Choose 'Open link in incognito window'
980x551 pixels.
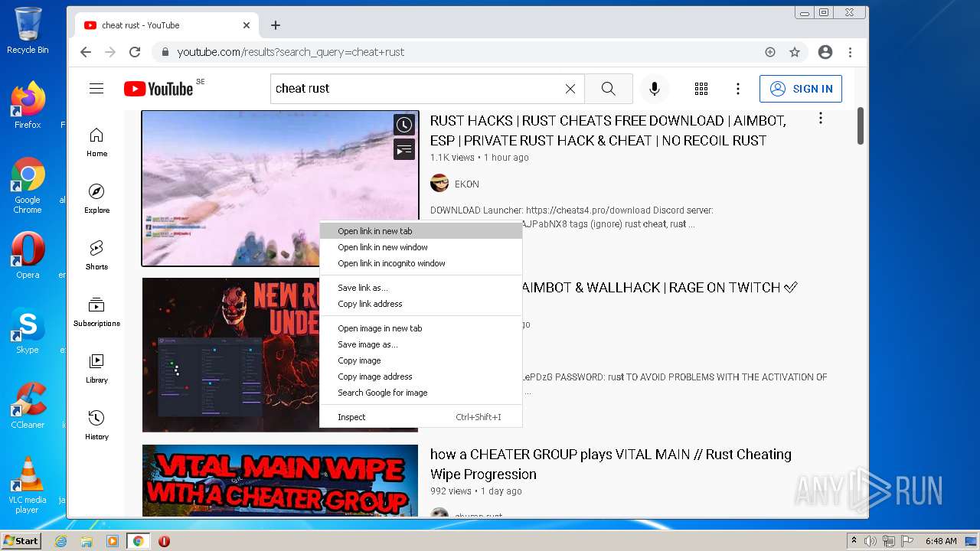pyautogui.click(x=420, y=263)
